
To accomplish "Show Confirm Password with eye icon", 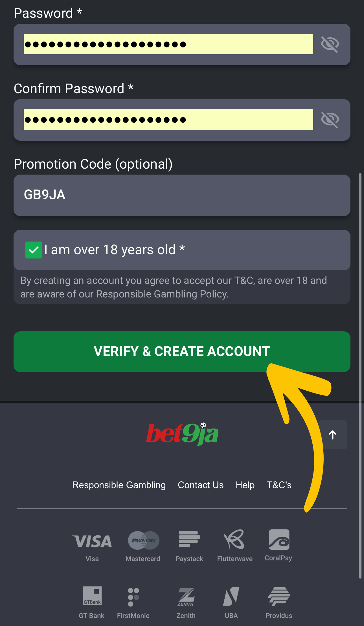I will tap(330, 119).
